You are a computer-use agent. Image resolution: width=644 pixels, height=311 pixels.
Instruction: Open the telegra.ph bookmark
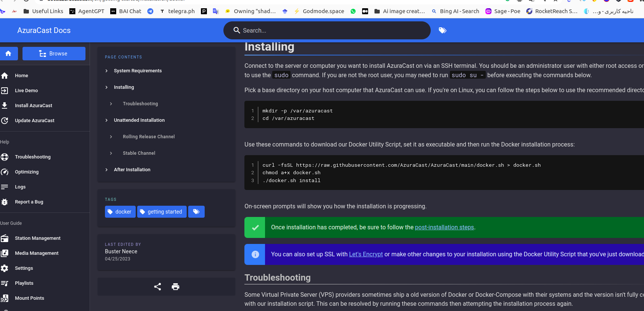[177, 11]
